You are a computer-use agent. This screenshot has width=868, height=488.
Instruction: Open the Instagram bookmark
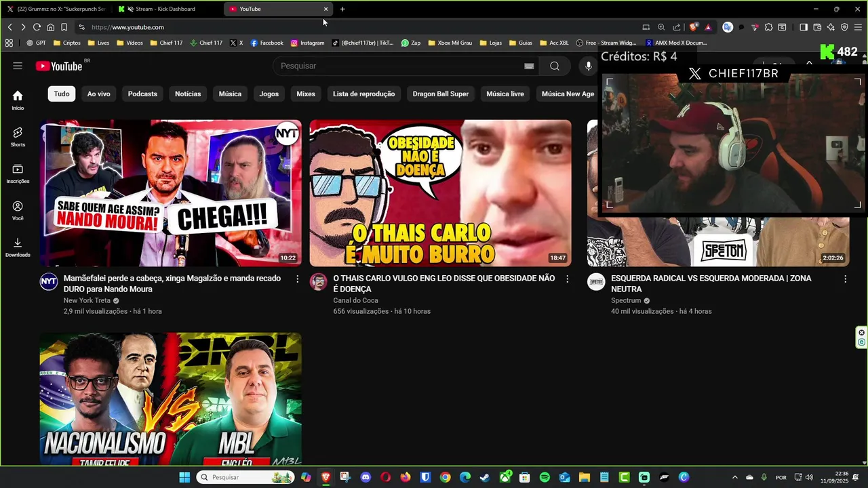307,43
